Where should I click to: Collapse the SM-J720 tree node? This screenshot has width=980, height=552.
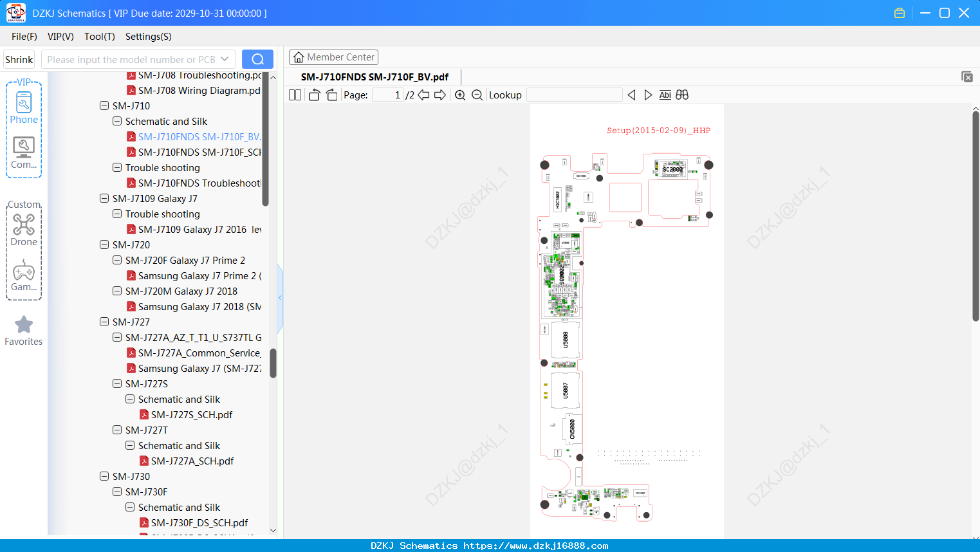pyautogui.click(x=104, y=244)
